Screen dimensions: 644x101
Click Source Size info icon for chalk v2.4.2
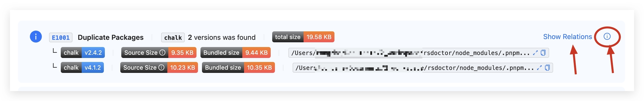pos(163,52)
